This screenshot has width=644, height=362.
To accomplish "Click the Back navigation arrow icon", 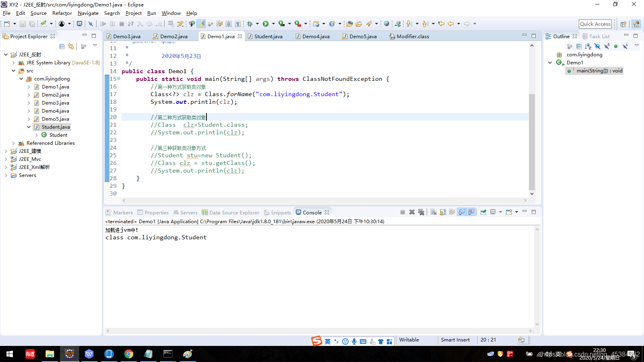I will (451, 24).
